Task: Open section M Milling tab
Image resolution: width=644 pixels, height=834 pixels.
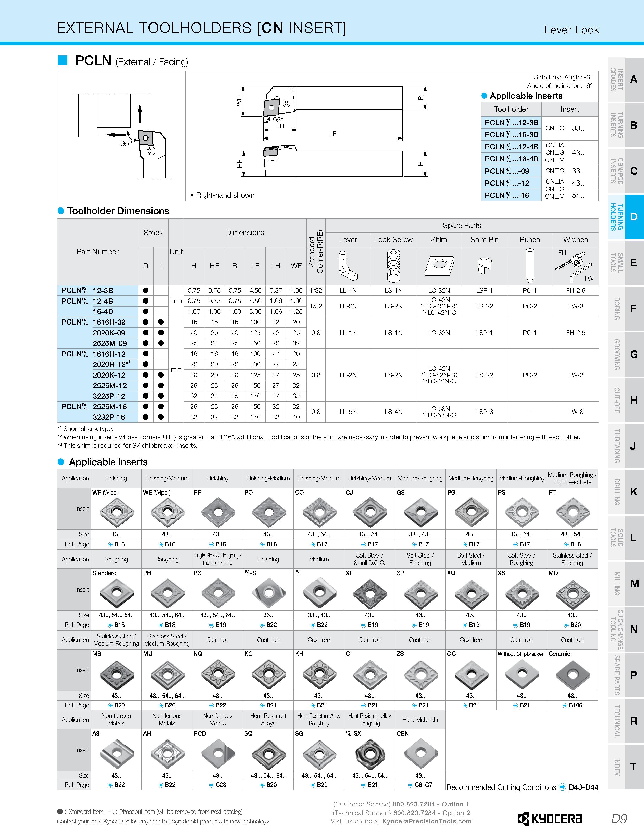Action: pos(626,583)
